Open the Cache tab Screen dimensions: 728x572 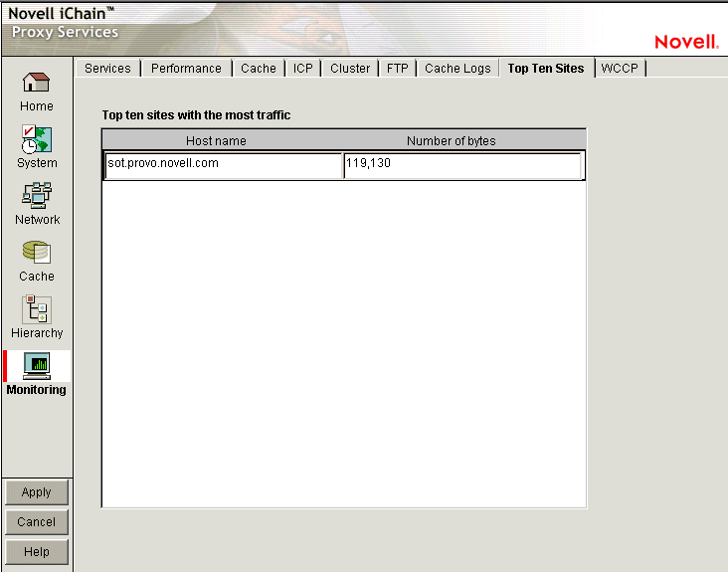tap(259, 69)
